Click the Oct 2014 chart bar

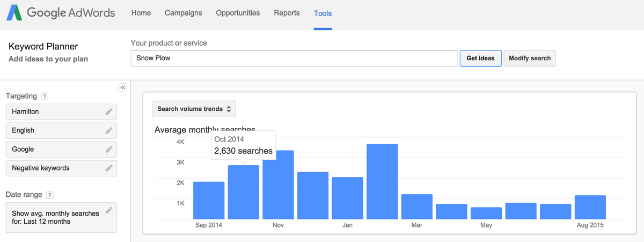click(244, 193)
